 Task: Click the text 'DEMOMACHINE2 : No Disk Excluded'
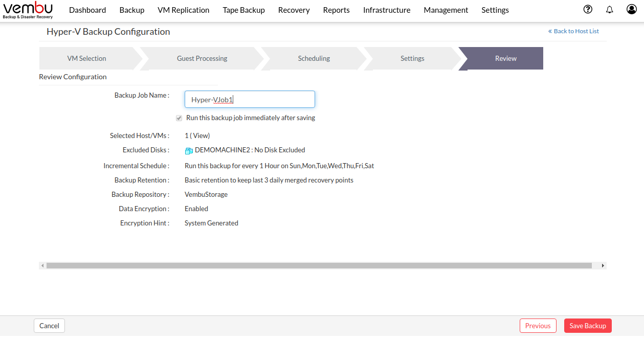click(250, 150)
